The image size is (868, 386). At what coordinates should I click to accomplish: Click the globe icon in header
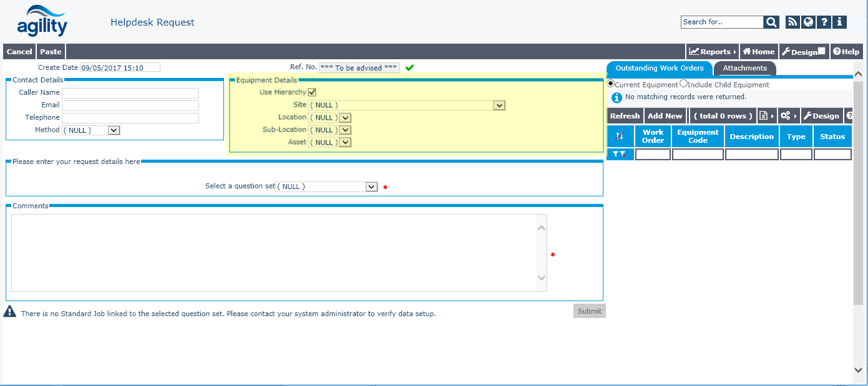click(809, 22)
